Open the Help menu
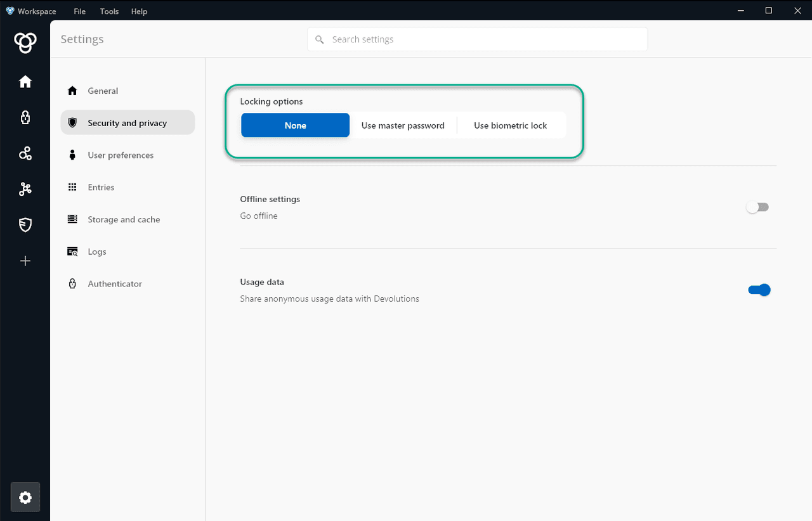Viewport: 812px width, 521px height. (x=139, y=11)
